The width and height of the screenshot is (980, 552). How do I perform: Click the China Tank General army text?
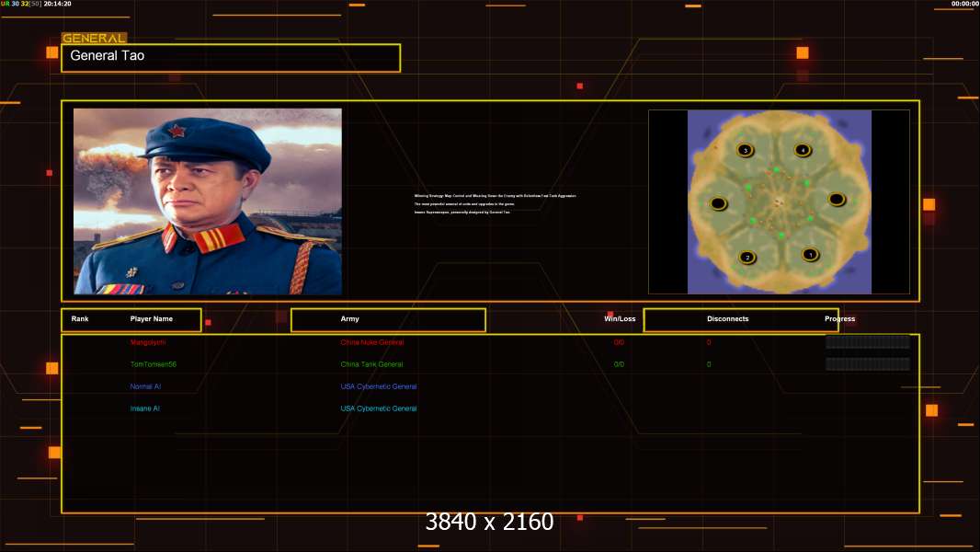pyautogui.click(x=372, y=364)
